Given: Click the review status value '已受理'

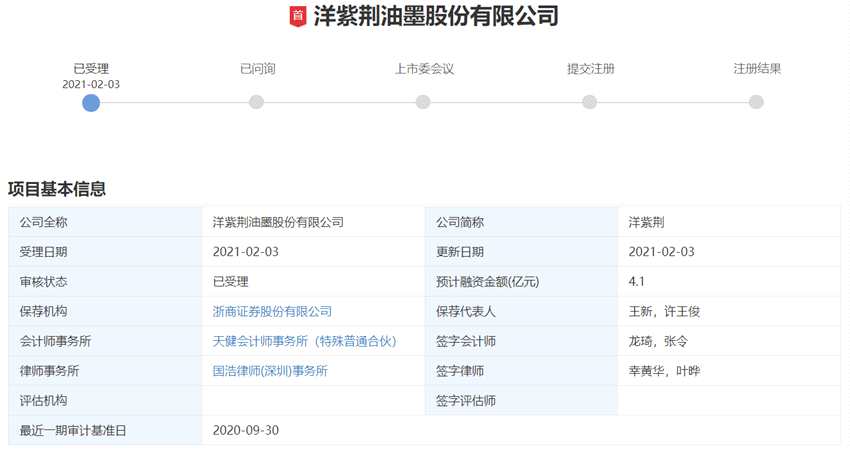Looking at the screenshot, I should coord(230,281).
